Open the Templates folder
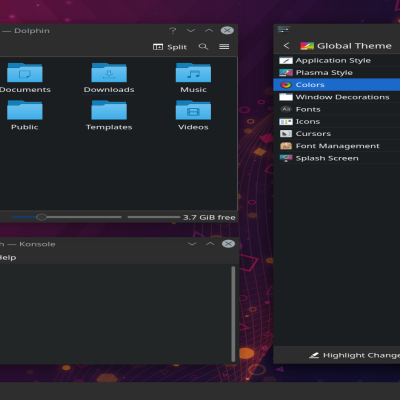This screenshot has height=400, width=400. point(109,115)
